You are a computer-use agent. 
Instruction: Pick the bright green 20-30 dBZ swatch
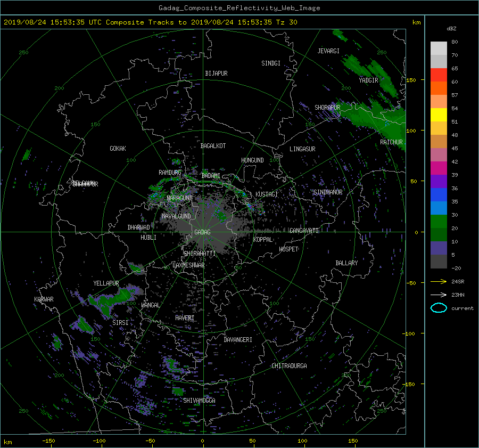(x=439, y=222)
